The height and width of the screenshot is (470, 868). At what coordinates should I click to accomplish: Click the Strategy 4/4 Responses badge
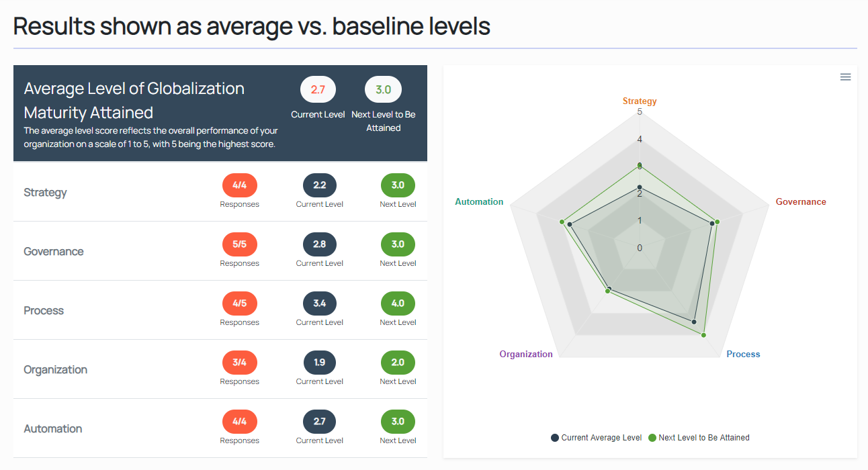click(239, 185)
